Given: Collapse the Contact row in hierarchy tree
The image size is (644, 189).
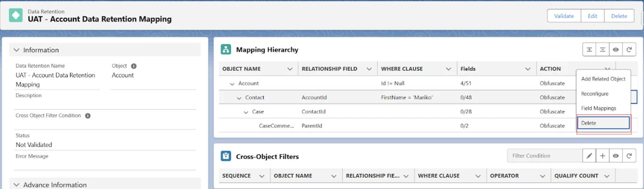Looking at the screenshot, I should (x=239, y=98).
